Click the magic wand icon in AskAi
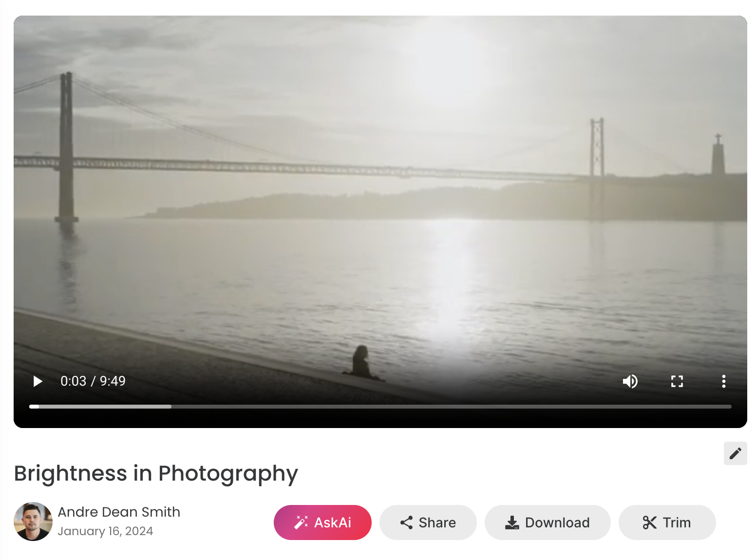756x560 pixels. (301, 523)
